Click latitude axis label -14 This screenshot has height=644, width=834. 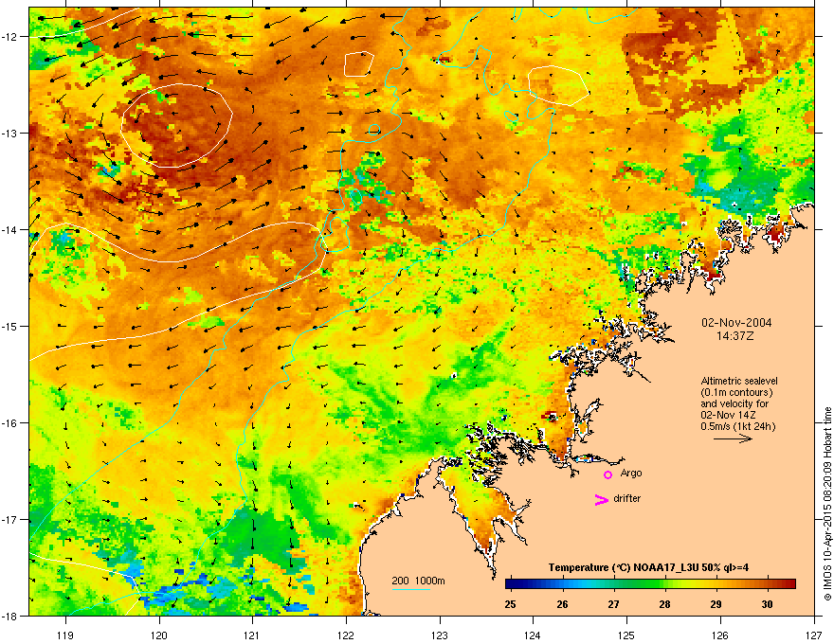point(10,229)
